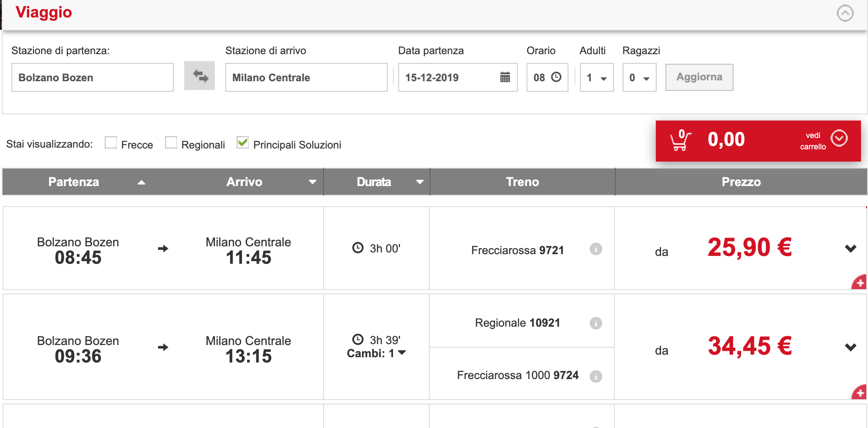Sort results by Arrivo column
The height and width of the screenshot is (428, 868).
312,182
